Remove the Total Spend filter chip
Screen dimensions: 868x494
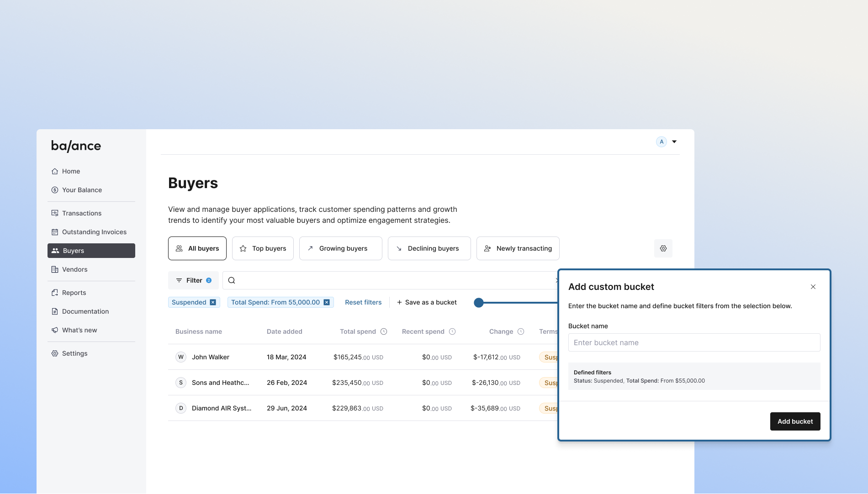tap(327, 302)
